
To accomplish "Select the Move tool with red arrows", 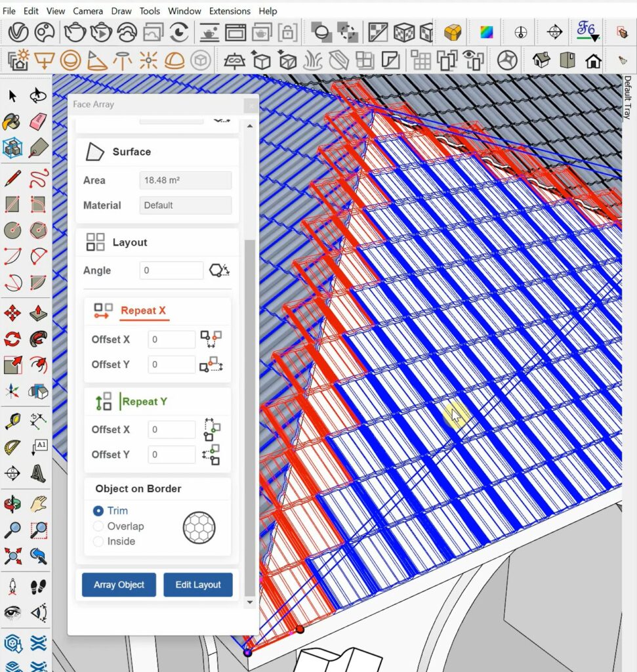I will pos(12,312).
